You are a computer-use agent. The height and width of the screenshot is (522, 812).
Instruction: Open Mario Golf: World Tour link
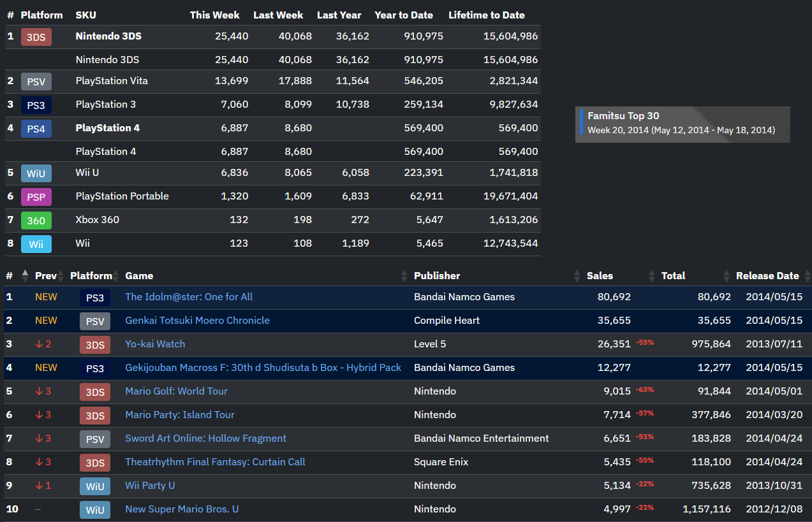176,391
